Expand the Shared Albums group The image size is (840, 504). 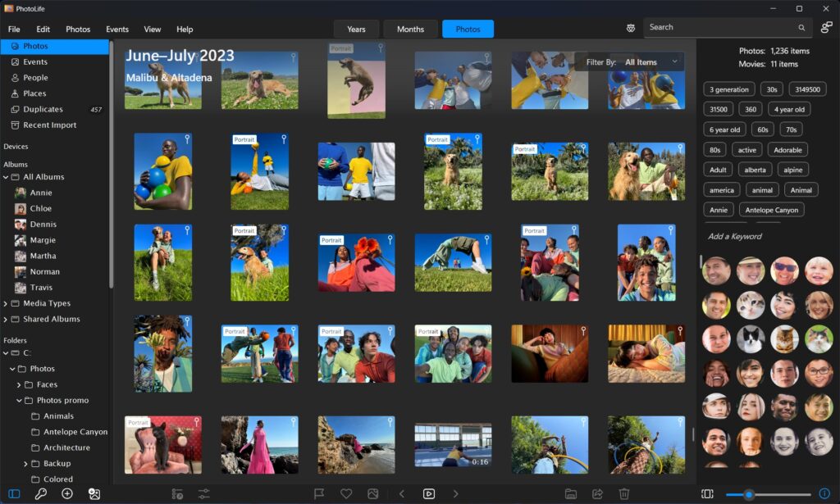[x=6, y=320]
